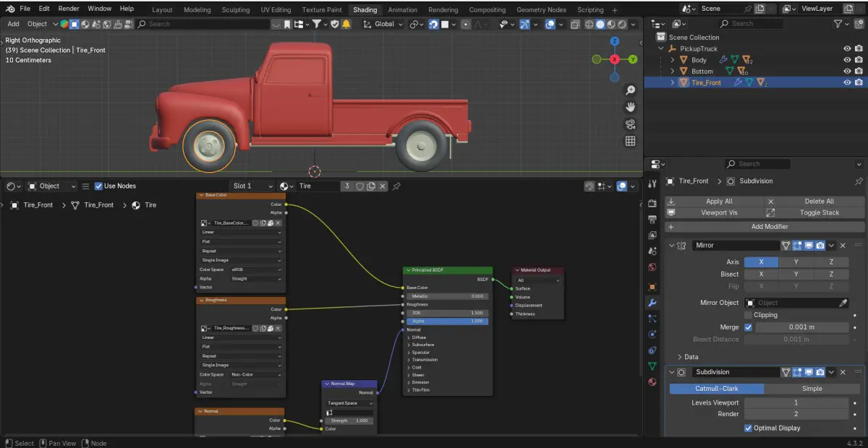Toggle X-ray icon in viewport header
868x448 pixels.
(575, 24)
